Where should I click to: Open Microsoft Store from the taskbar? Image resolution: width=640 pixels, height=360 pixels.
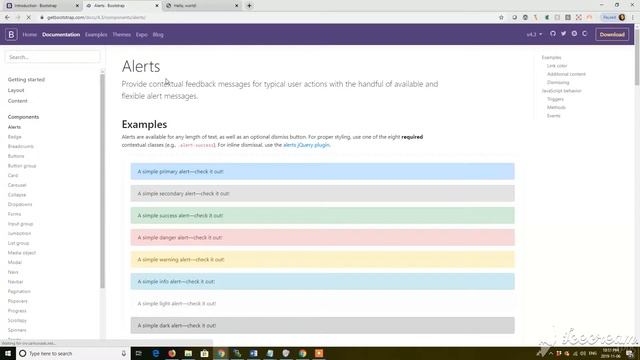pyautogui.click(x=204, y=353)
